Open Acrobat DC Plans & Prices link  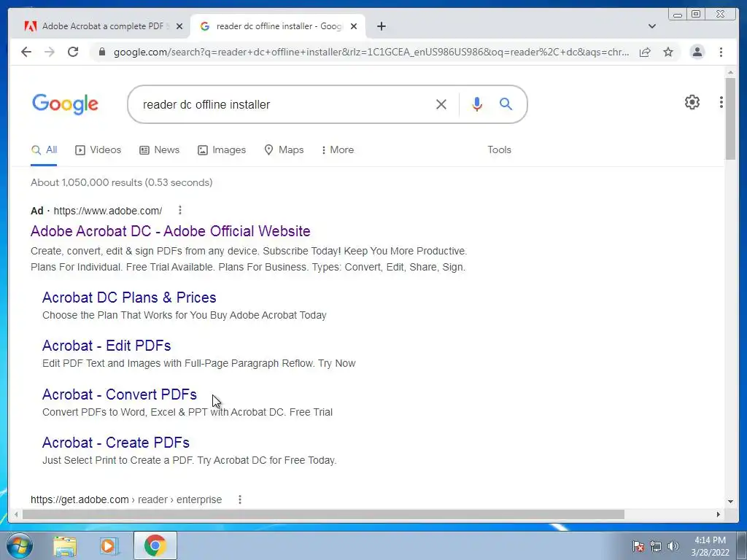pos(129,297)
